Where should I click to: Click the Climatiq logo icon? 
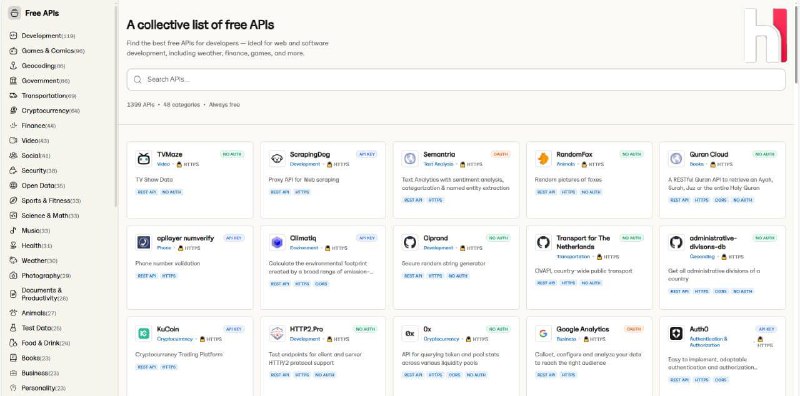point(277,242)
